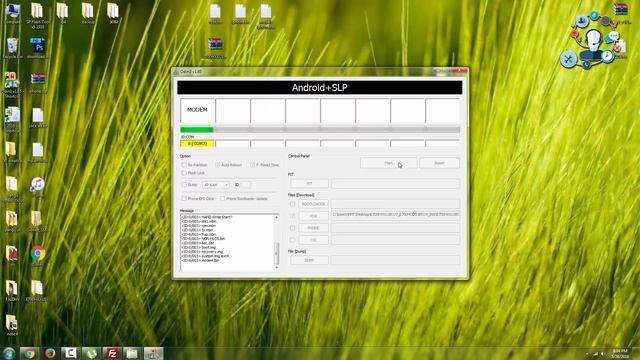Click the Odin3 title bar app icon
The image size is (640, 360).
(x=176, y=72)
